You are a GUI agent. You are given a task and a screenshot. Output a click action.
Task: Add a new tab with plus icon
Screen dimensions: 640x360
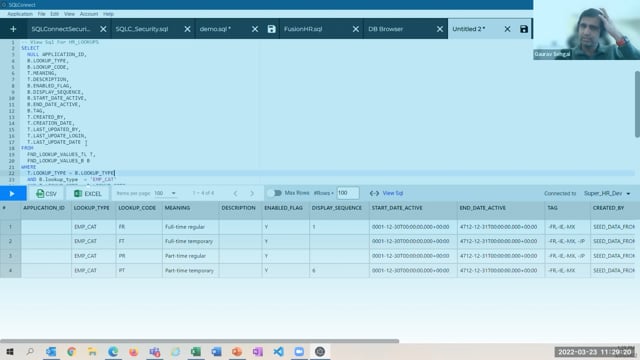pos(13,29)
